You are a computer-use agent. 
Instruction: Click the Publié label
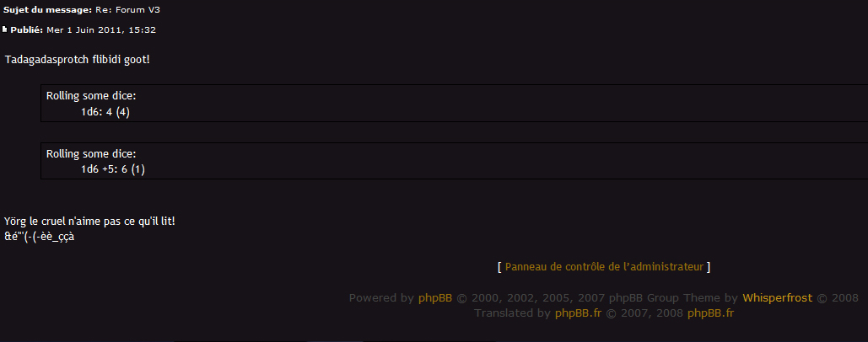tap(27, 29)
